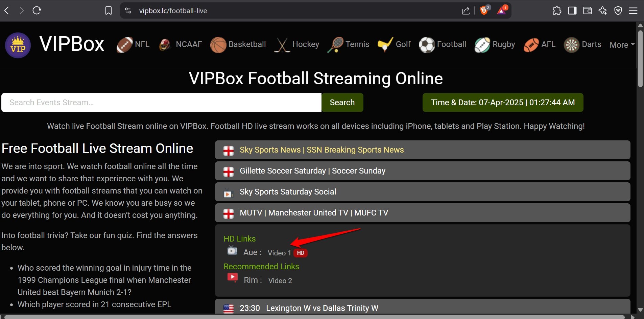
Task: Click the red HD badge
Action: pos(300,253)
